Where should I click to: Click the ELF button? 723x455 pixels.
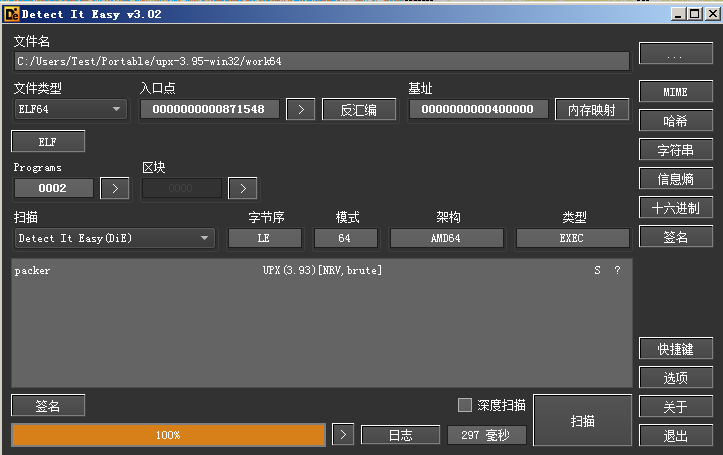pos(48,142)
